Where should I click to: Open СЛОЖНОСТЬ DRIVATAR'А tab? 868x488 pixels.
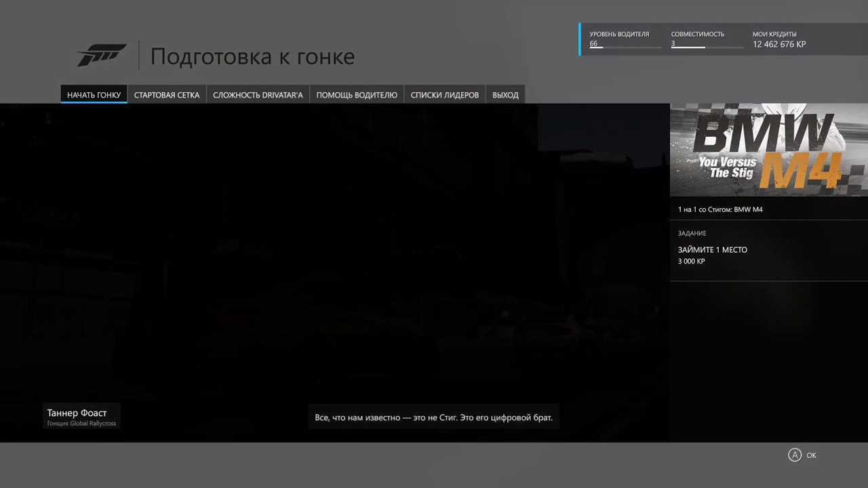[258, 95]
